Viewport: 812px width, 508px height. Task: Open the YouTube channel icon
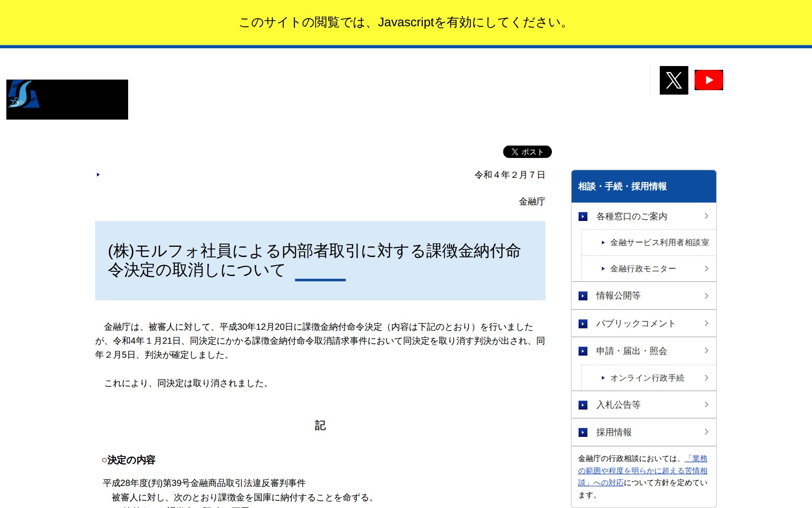[708, 80]
